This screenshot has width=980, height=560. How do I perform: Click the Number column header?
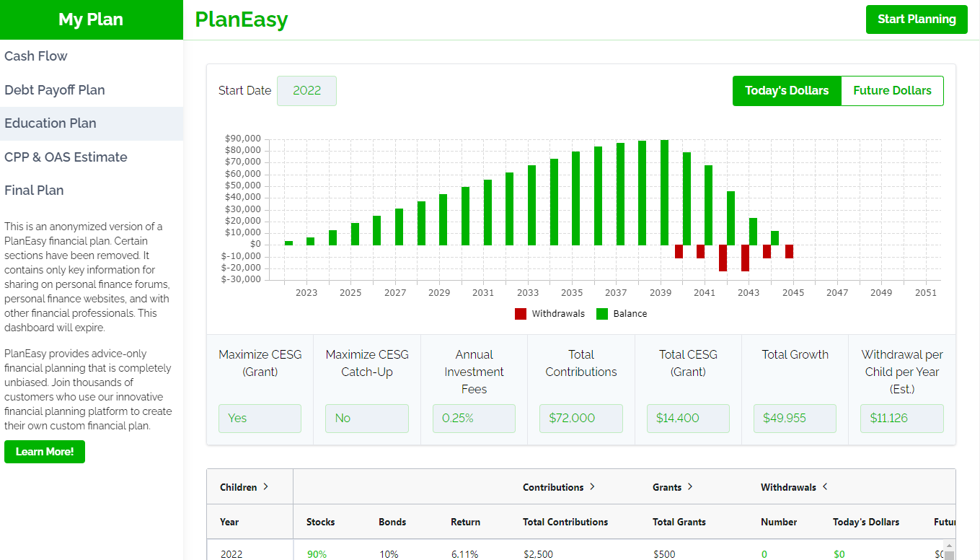pyautogui.click(x=779, y=522)
